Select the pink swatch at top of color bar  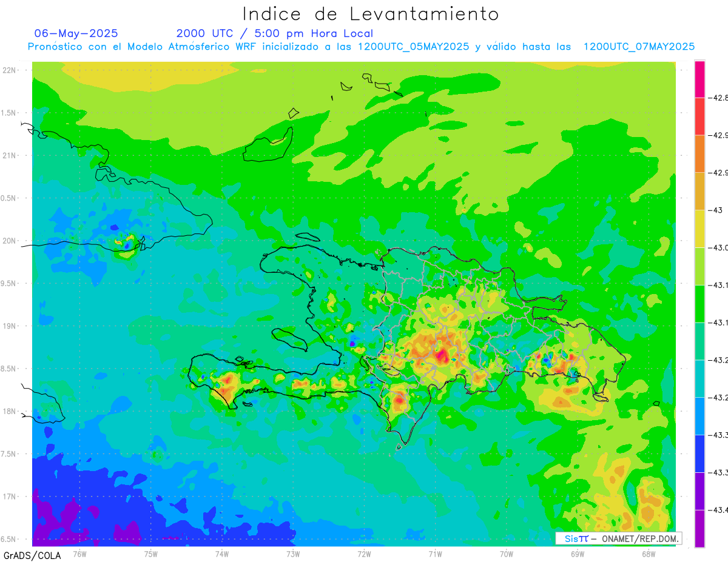tap(699, 79)
